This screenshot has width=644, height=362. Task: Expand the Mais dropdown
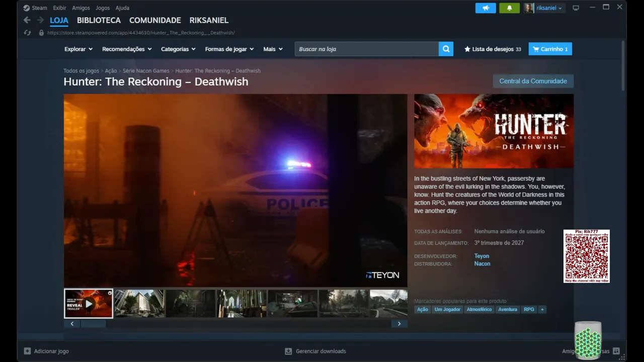pyautogui.click(x=273, y=49)
